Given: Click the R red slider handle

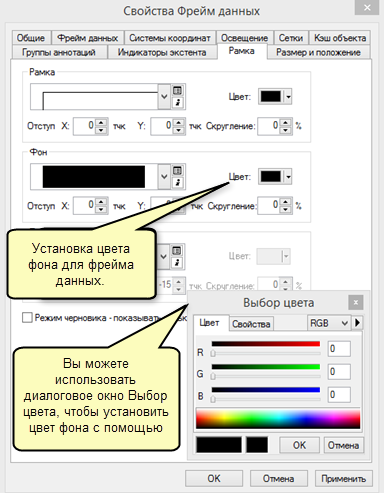Looking at the screenshot, I should (x=213, y=353).
